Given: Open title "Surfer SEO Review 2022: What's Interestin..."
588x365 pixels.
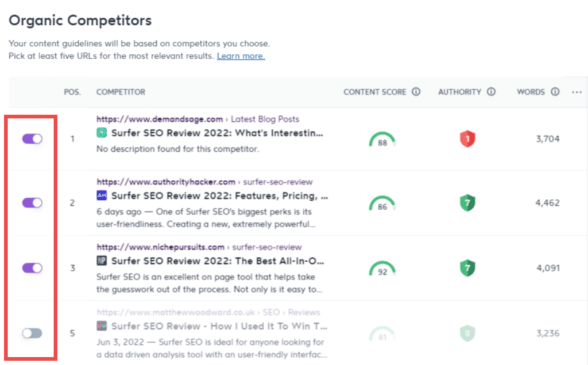Looking at the screenshot, I should 217,133.
